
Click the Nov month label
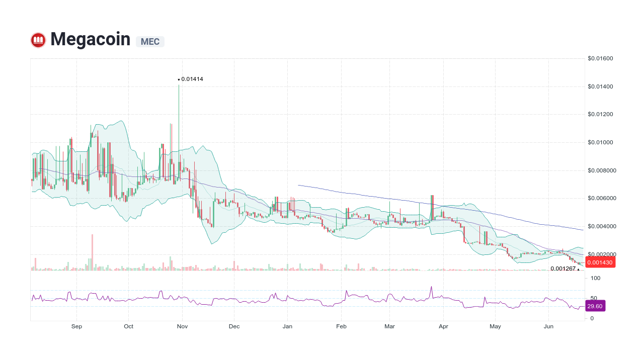tap(182, 326)
